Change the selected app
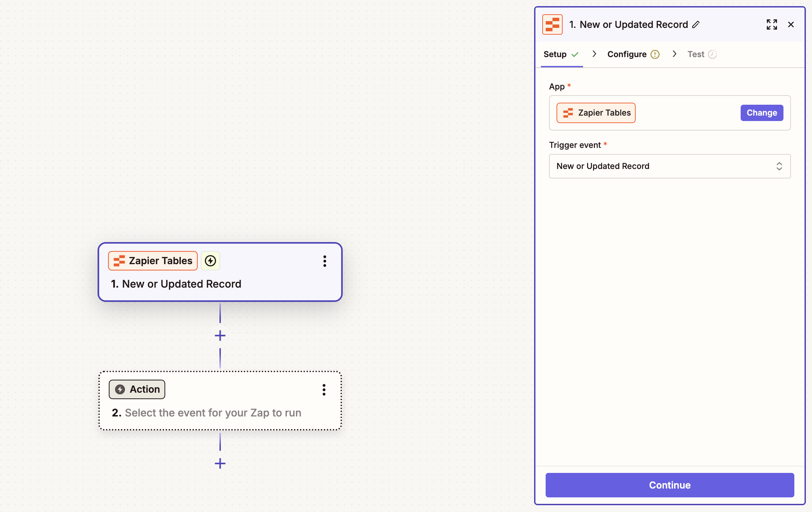The width and height of the screenshot is (812, 512). point(762,113)
